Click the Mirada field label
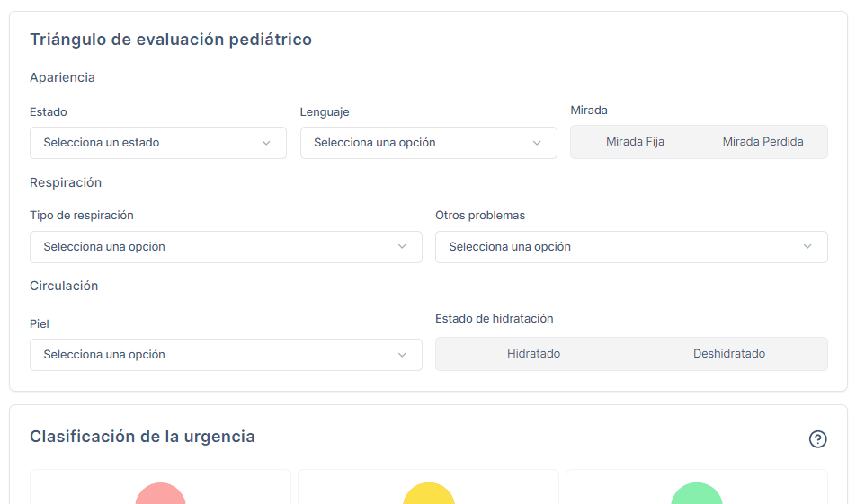Image resolution: width=856 pixels, height=504 pixels. (588, 111)
